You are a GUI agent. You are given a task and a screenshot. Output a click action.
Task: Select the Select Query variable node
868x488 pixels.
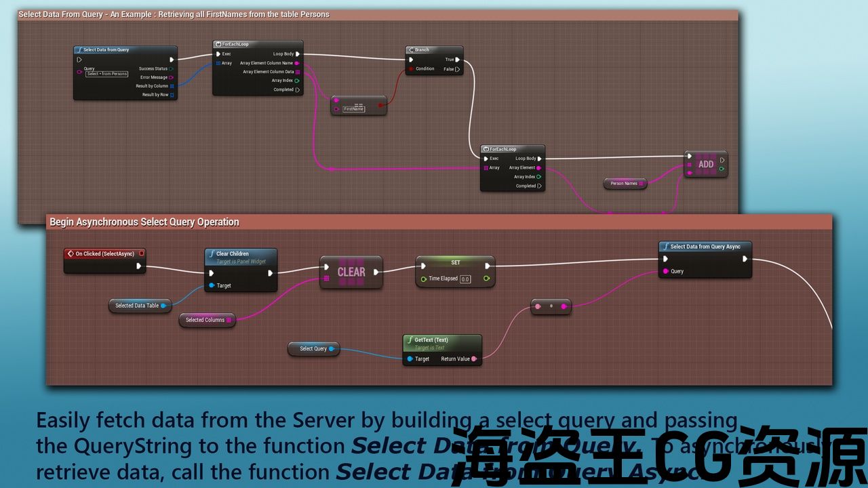[313, 349]
